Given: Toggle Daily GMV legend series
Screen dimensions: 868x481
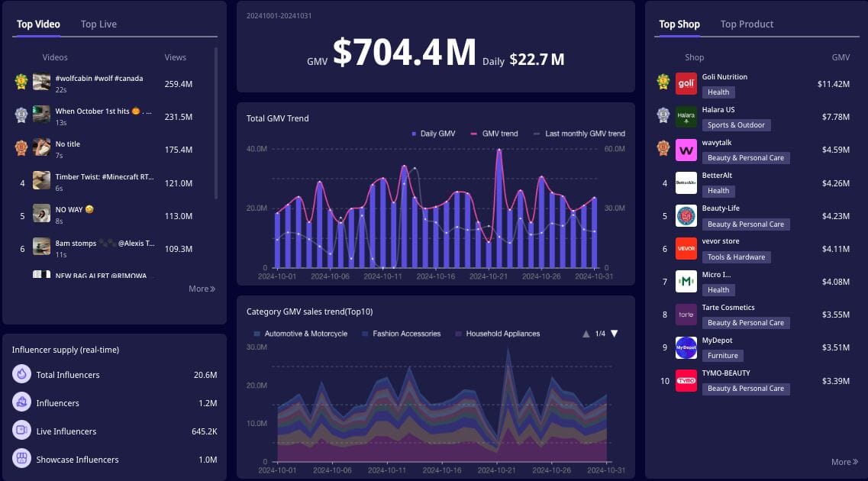Looking at the screenshot, I should (x=434, y=134).
